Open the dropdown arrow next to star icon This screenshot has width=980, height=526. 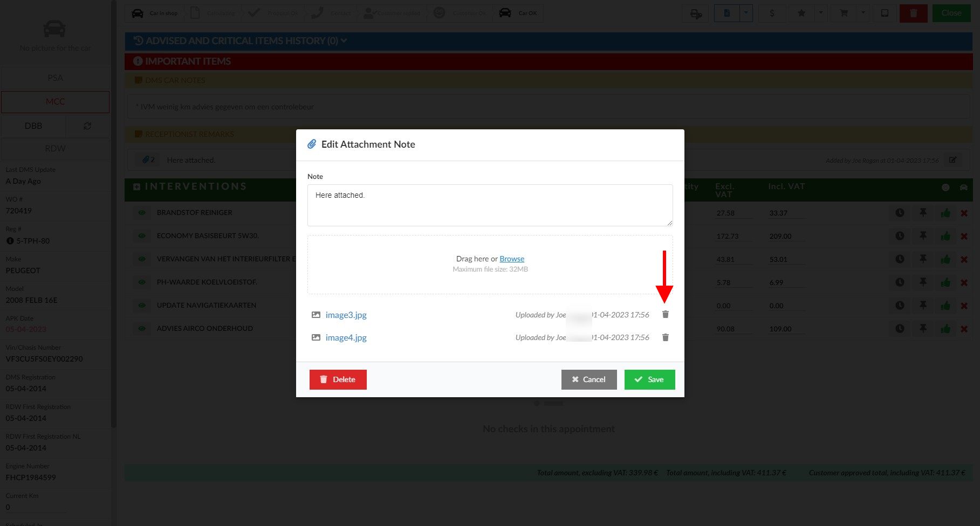click(820, 13)
